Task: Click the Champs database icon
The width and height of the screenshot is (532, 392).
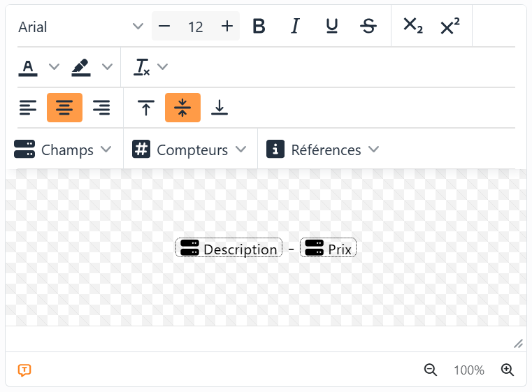Action: click(24, 150)
